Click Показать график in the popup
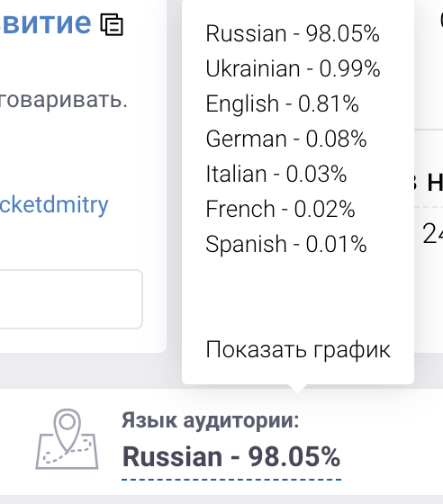The height and width of the screenshot is (504, 443). (298, 350)
